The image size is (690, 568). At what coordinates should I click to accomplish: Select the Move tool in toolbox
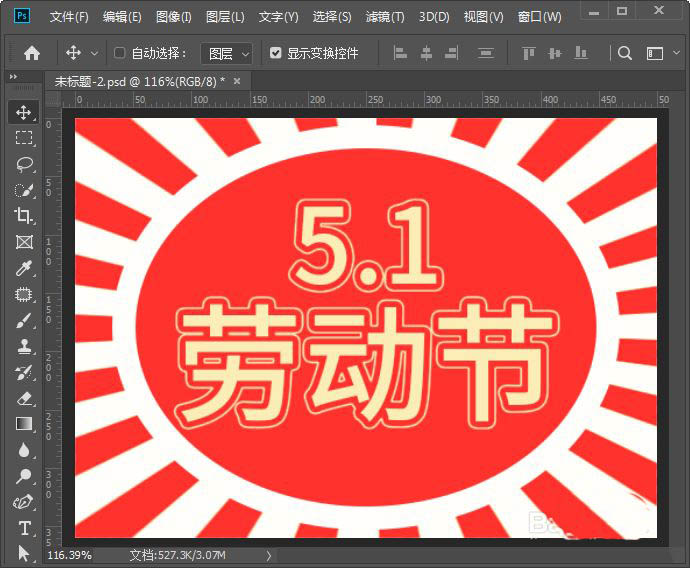click(24, 113)
